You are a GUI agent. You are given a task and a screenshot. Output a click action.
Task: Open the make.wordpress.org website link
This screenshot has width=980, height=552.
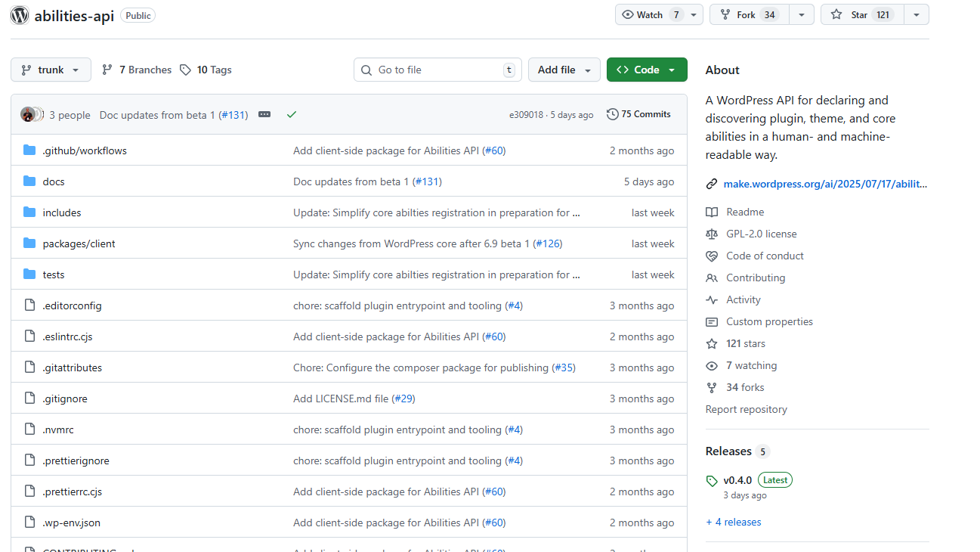coord(824,184)
